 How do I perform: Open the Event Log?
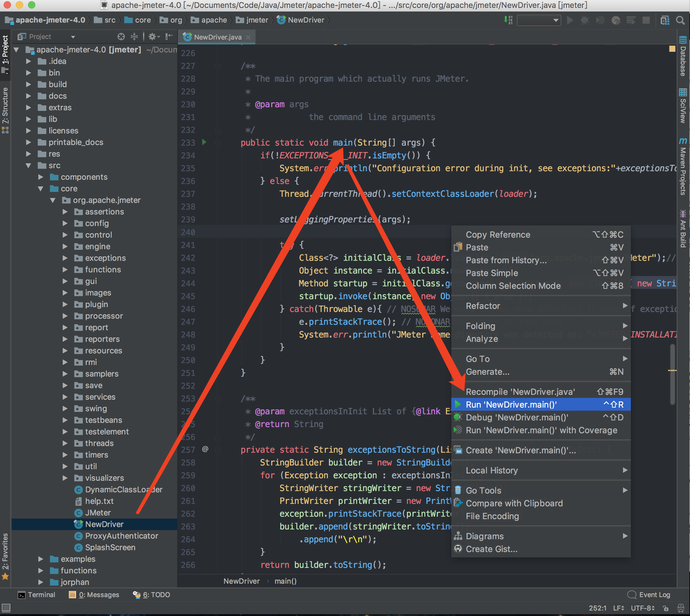(x=649, y=595)
